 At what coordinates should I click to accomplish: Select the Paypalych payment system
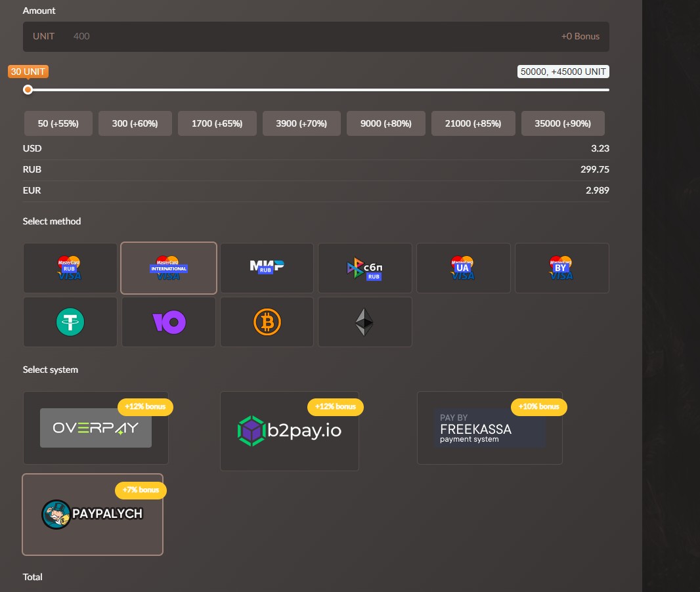pos(93,514)
